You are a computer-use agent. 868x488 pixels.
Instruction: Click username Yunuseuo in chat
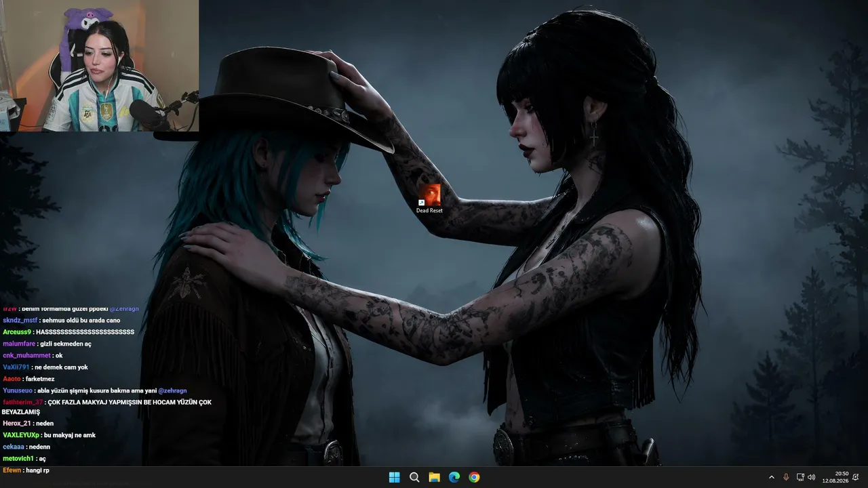click(x=18, y=390)
